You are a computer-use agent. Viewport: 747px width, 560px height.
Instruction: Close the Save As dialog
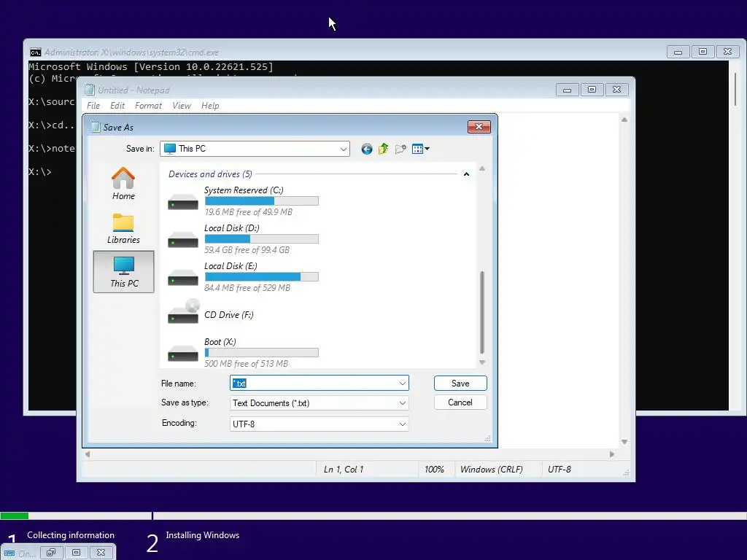(479, 127)
